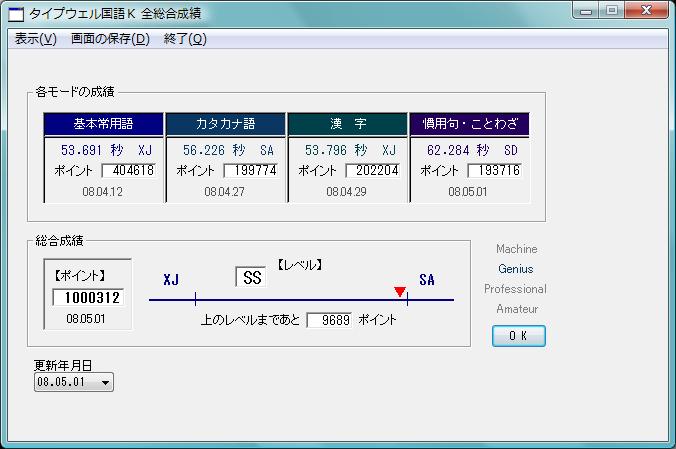Click the date 08.04.12
Image resolution: width=676 pixels, height=449 pixels.
pyautogui.click(x=103, y=192)
